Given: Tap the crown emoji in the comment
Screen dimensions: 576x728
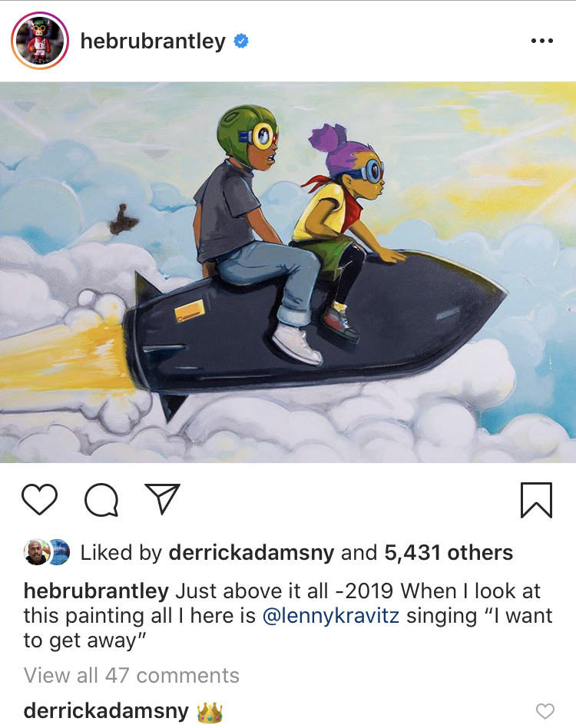Looking at the screenshot, I should tap(210, 712).
